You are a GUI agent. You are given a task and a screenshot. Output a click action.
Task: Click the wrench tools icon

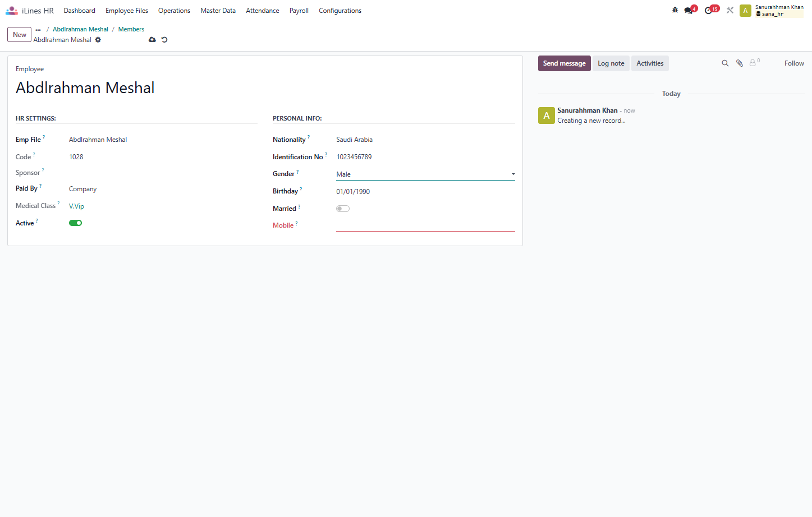(x=730, y=10)
